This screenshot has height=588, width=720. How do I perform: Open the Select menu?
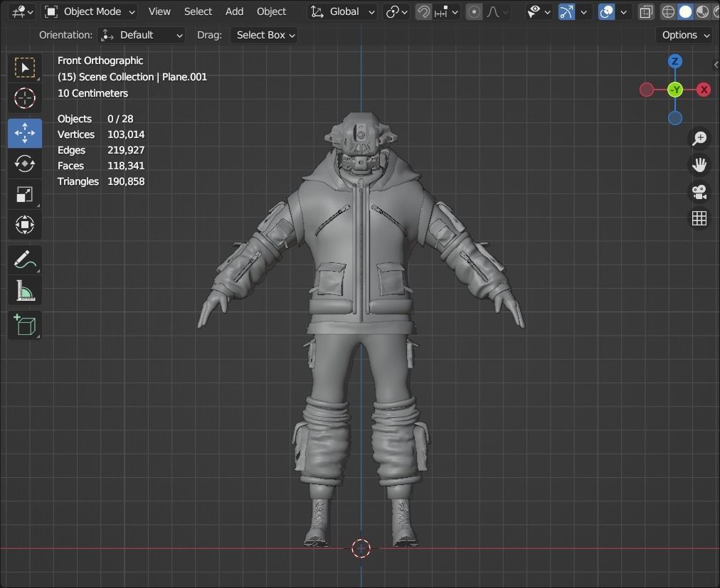(x=198, y=11)
